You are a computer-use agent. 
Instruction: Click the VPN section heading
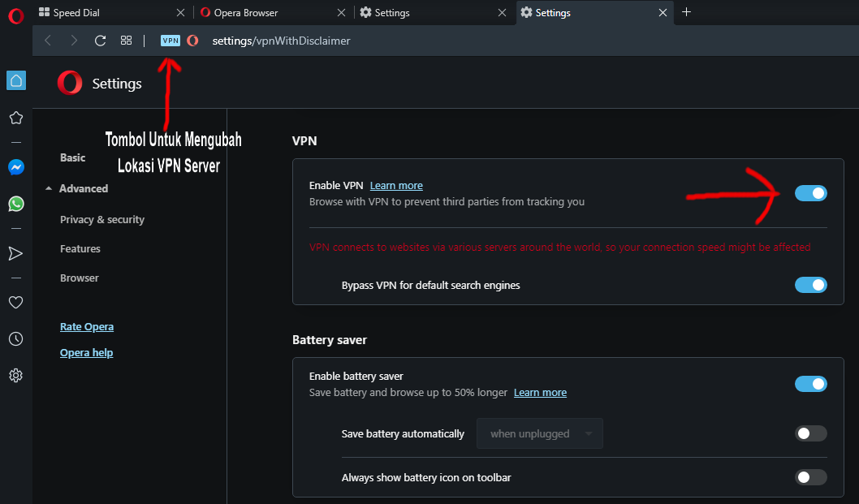(x=304, y=140)
